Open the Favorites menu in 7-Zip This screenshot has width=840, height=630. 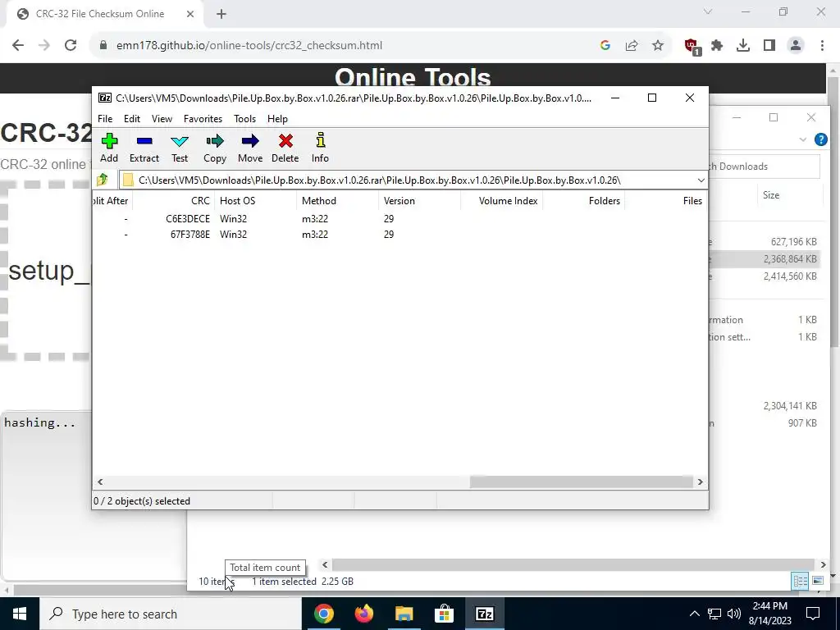(203, 119)
